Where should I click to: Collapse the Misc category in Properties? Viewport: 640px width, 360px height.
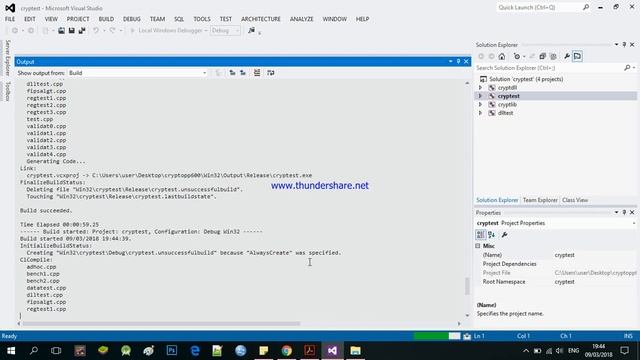coord(478,246)
